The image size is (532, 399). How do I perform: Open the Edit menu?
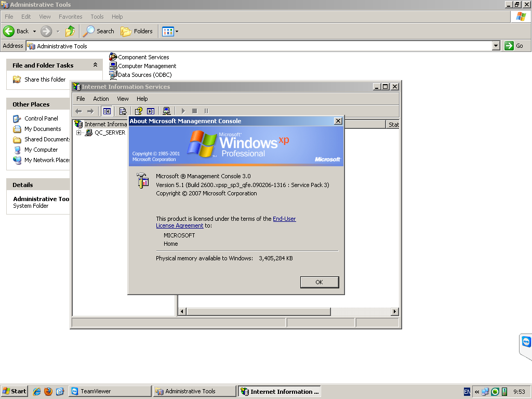click(26, 17)
